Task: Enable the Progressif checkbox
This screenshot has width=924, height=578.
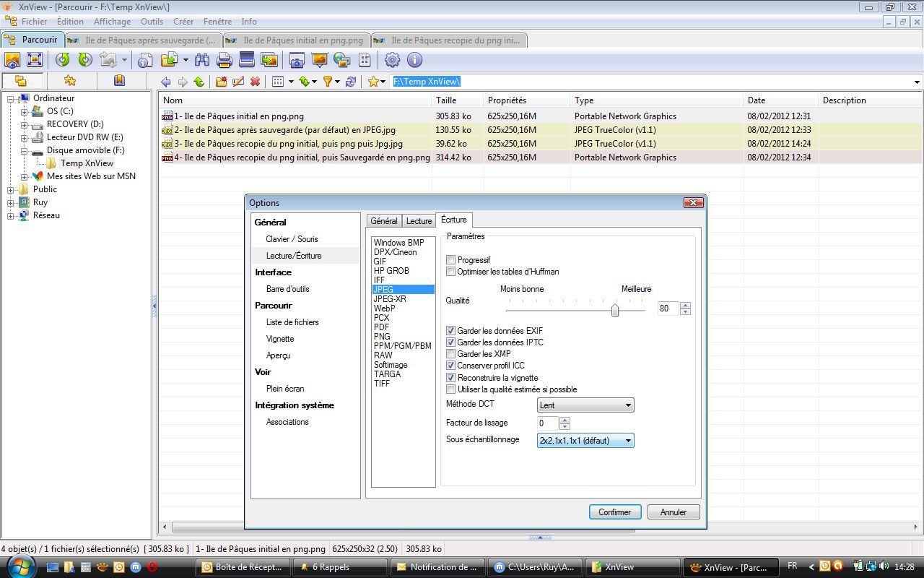Action: tap(451, 260)
